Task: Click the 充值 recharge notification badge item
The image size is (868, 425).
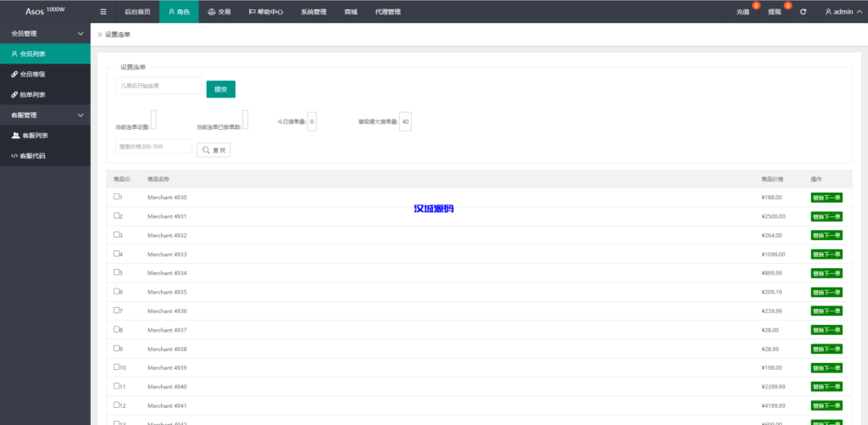Action: pos(744,12)
